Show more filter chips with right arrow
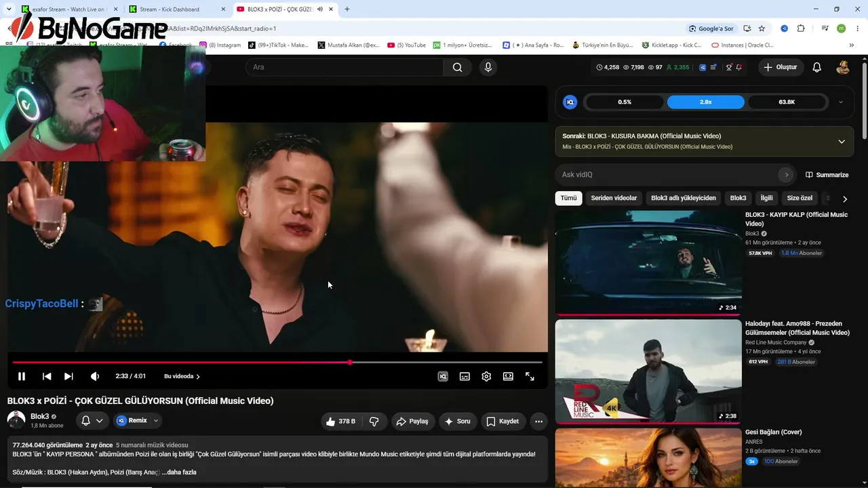 [x=844, y=199]
